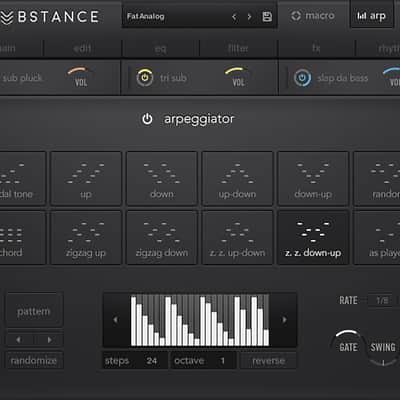Open the RATE 1/8 dropdown
400x400 pixels.
pyautogui.click(x=382, y=301)
